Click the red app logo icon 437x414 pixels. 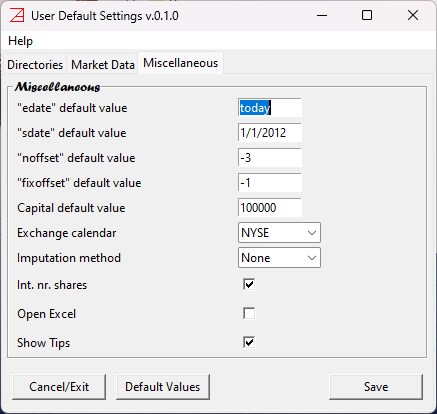coord(17,15)
